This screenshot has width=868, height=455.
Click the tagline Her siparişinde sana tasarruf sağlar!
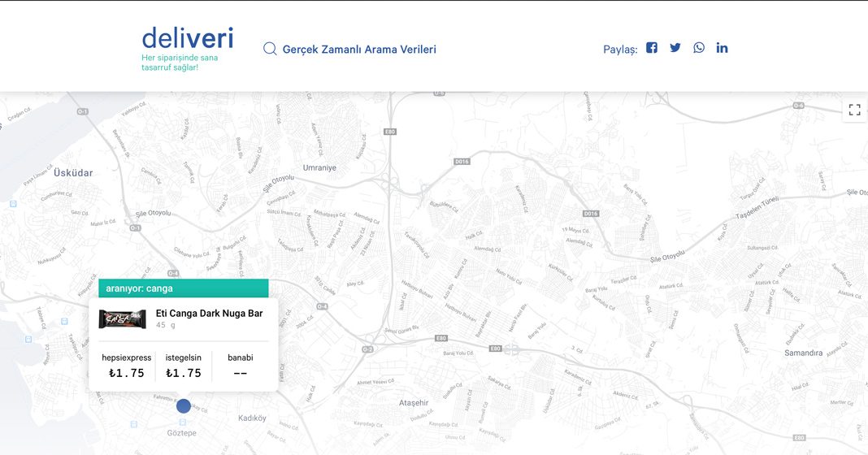pos(180,63)
